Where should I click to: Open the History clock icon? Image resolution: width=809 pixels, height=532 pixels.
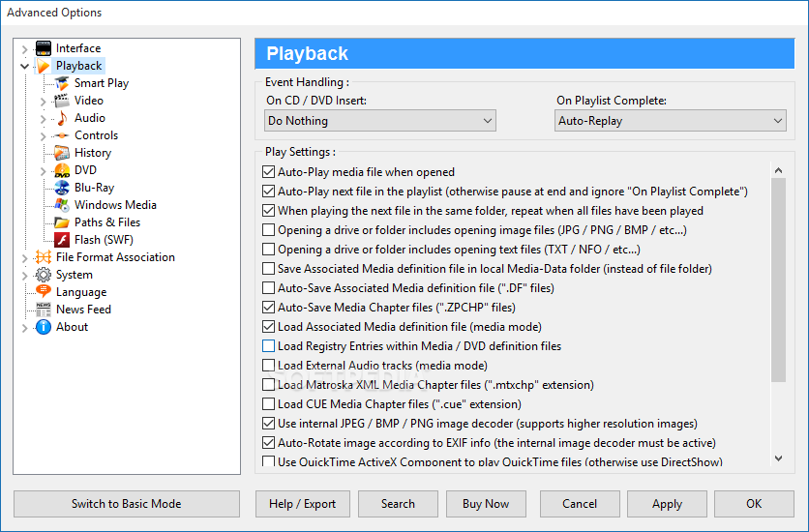(62, 153)
